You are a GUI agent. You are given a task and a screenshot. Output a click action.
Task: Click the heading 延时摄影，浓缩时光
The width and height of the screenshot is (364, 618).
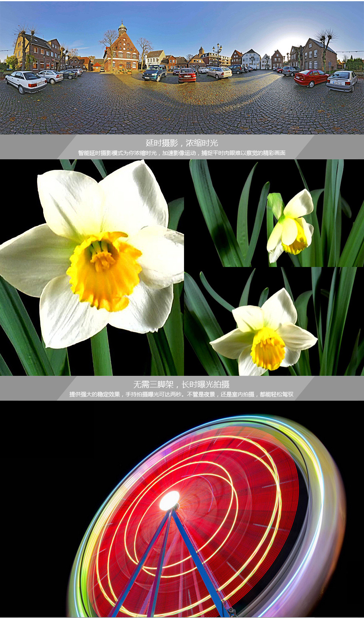[x=182, y=143]
